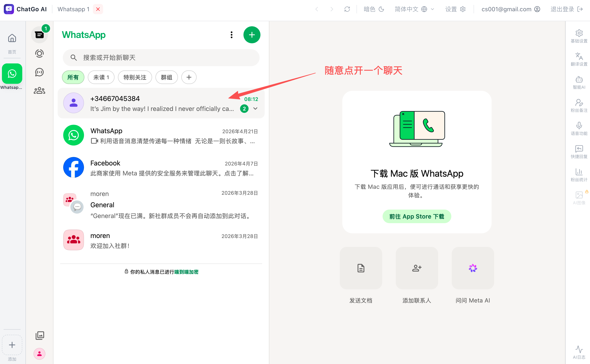Toggle 暗色 dark mode

tap(374, 9)
